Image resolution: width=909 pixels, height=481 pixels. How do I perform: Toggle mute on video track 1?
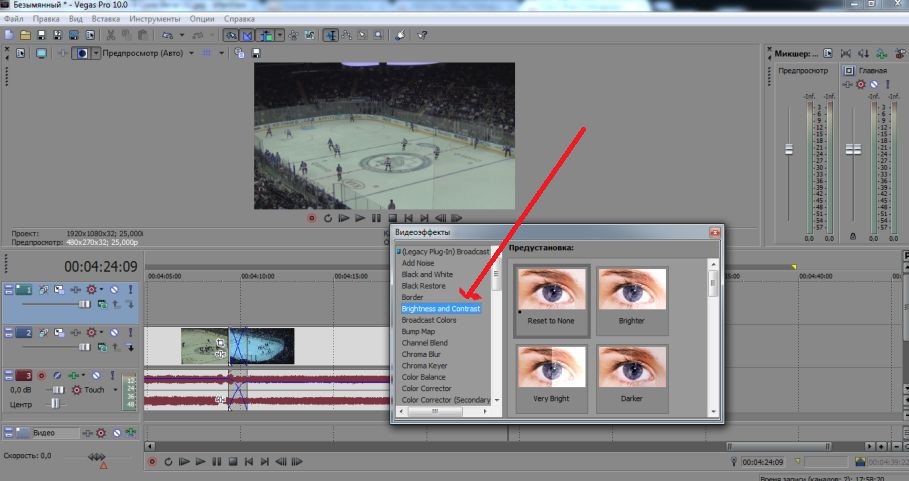(114, 289)
